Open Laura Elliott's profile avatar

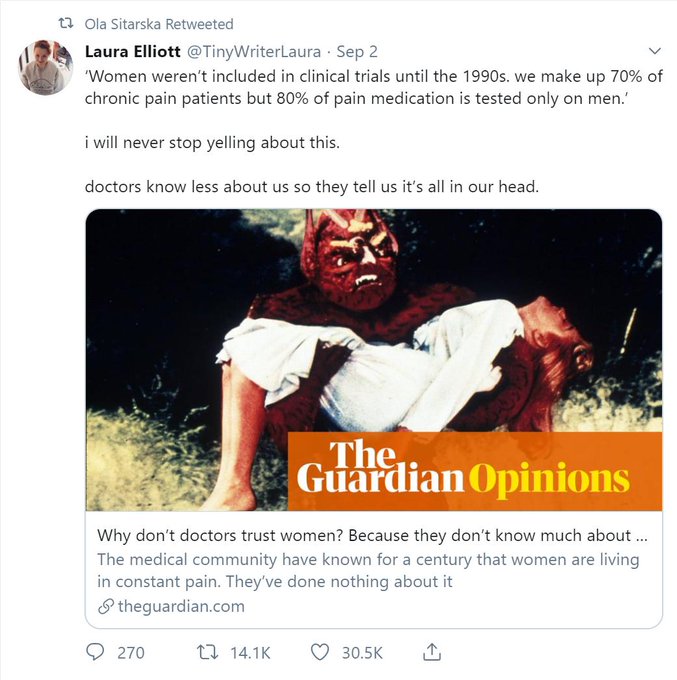point(45,68)
